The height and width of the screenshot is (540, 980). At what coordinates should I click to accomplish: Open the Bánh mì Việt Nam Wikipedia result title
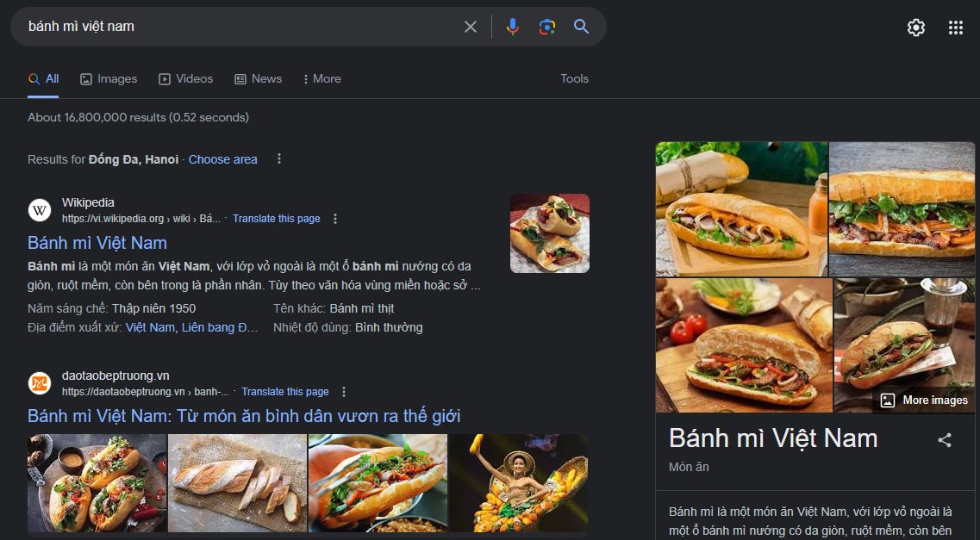97,243
